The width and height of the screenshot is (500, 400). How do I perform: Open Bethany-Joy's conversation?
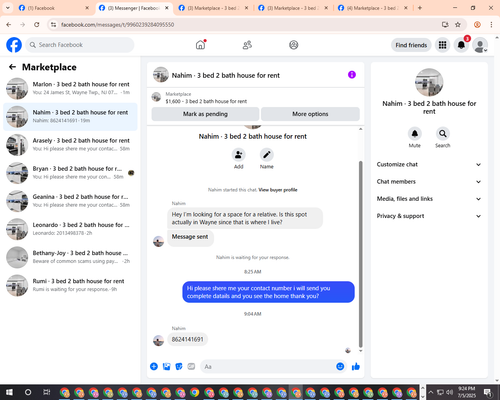click(70, 257)
